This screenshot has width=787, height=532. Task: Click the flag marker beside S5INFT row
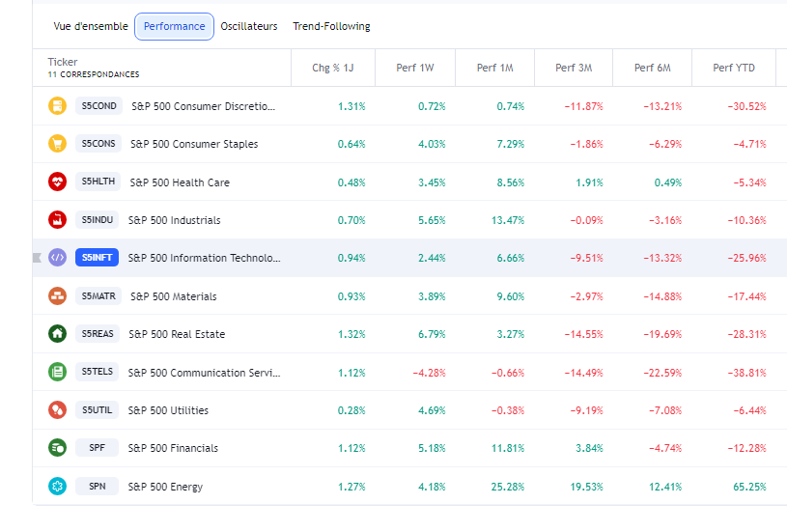click(x=38, y=258)
